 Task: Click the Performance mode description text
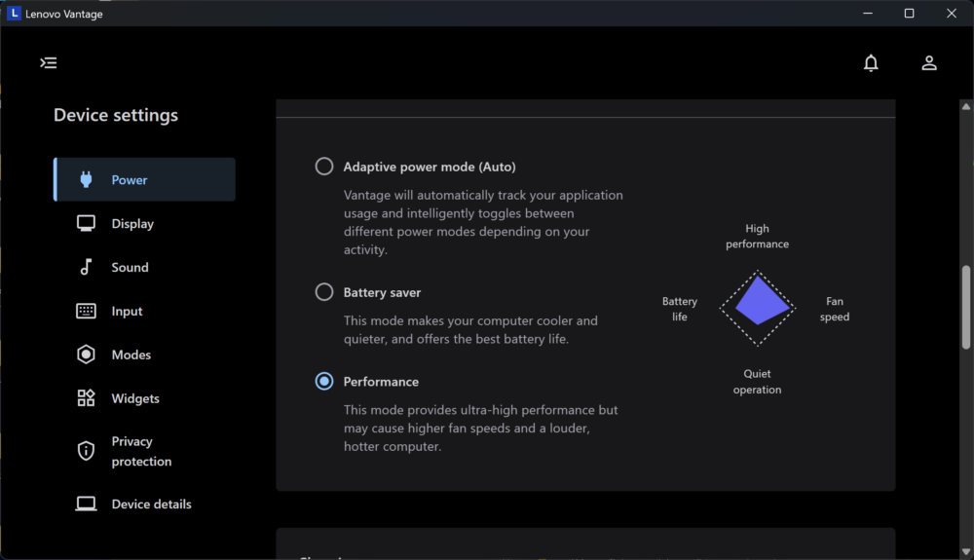tap(481, 428)
